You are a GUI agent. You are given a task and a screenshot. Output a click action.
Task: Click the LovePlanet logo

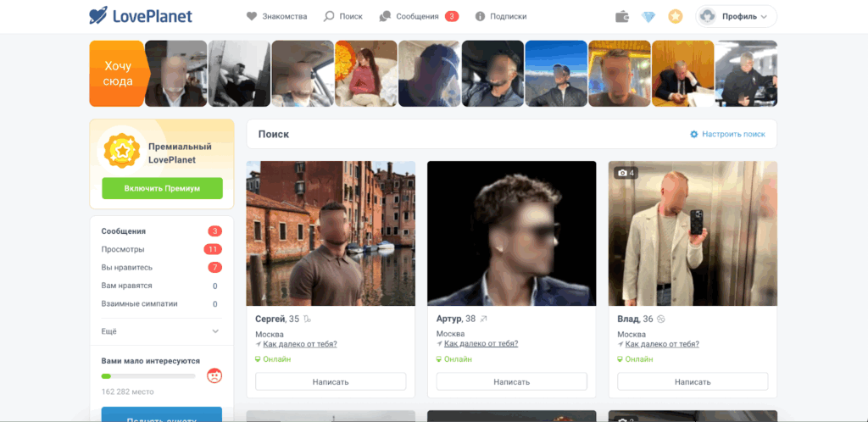[141, 16]
